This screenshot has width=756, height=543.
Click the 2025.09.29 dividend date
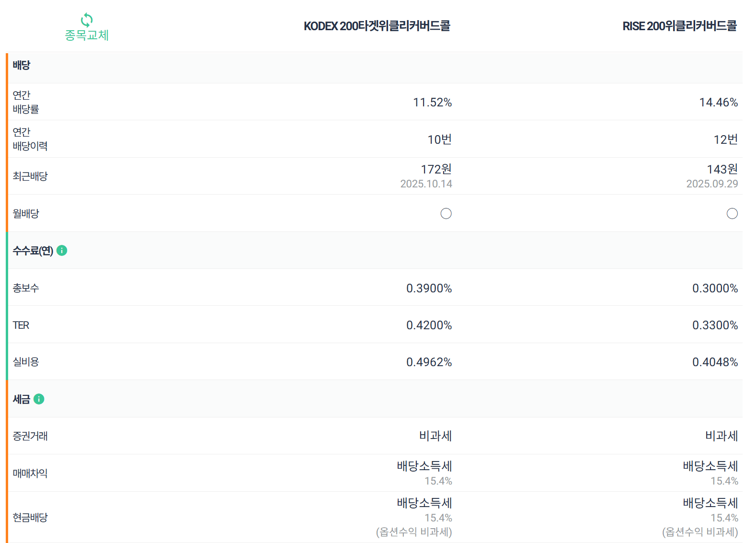coord(712,184)
